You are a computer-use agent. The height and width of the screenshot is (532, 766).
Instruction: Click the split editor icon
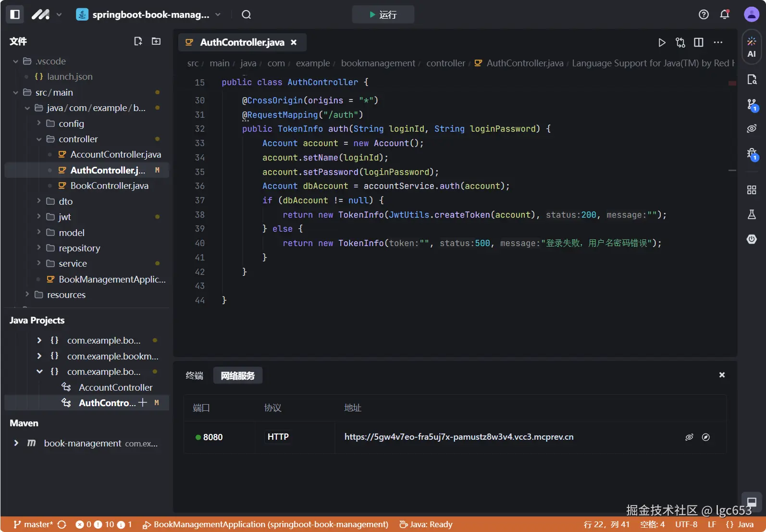click(x=699, y=42)
